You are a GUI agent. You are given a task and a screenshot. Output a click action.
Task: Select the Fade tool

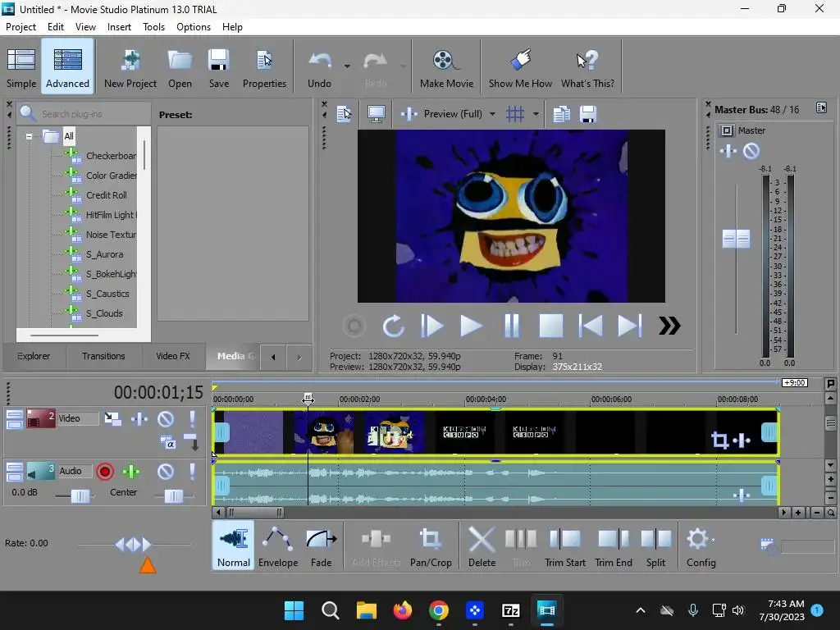[x=322, y=546]
